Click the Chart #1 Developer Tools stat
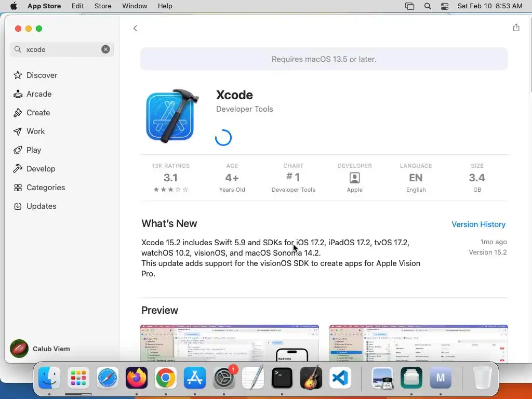The width and height of the screenshot is (532, 399). (294, 178)
